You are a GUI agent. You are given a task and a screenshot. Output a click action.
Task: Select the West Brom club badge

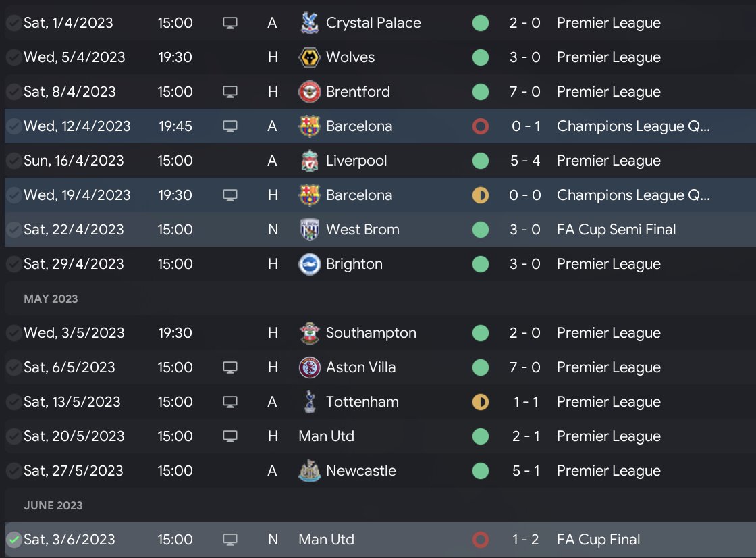click(309, 230)
